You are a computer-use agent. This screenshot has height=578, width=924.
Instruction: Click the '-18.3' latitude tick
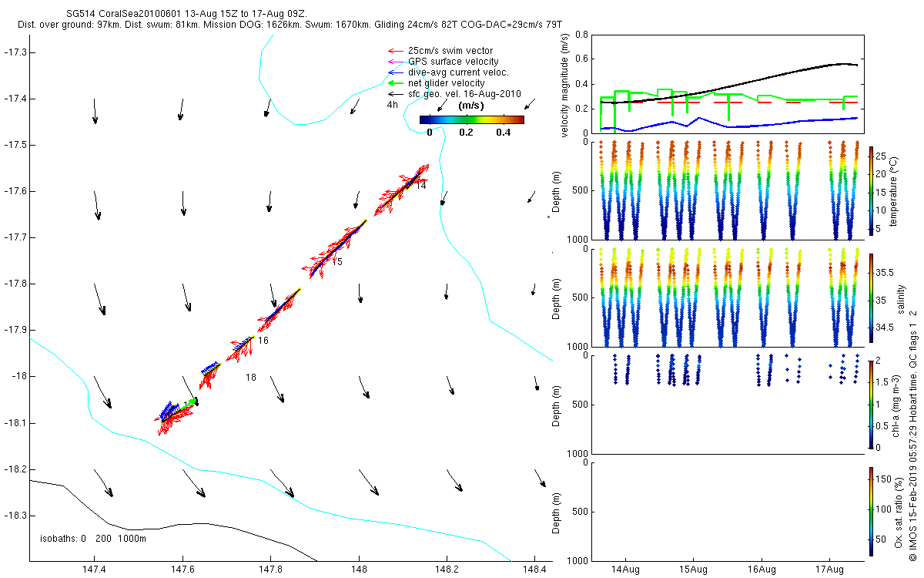15,515
